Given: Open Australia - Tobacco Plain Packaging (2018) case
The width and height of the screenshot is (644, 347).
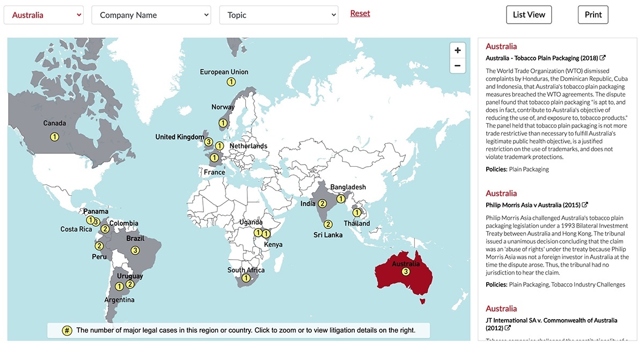Looking at the screenshot, I should (545, 58).
